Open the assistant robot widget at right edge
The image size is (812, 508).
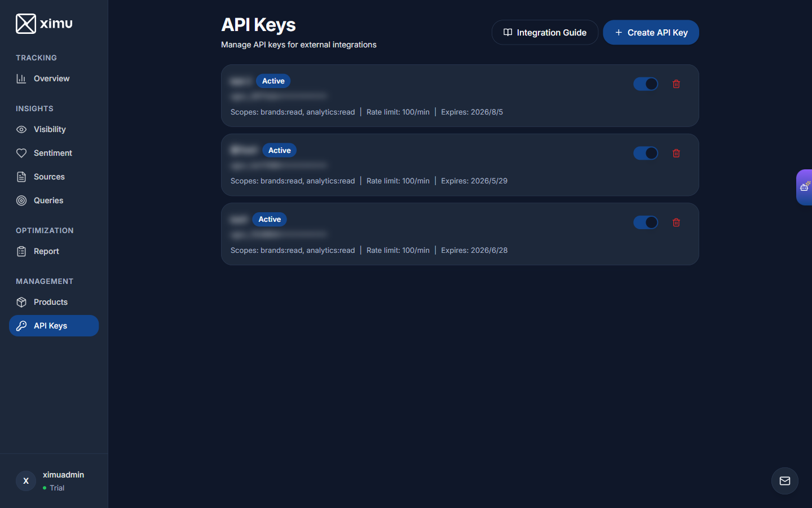coord(805,187)
